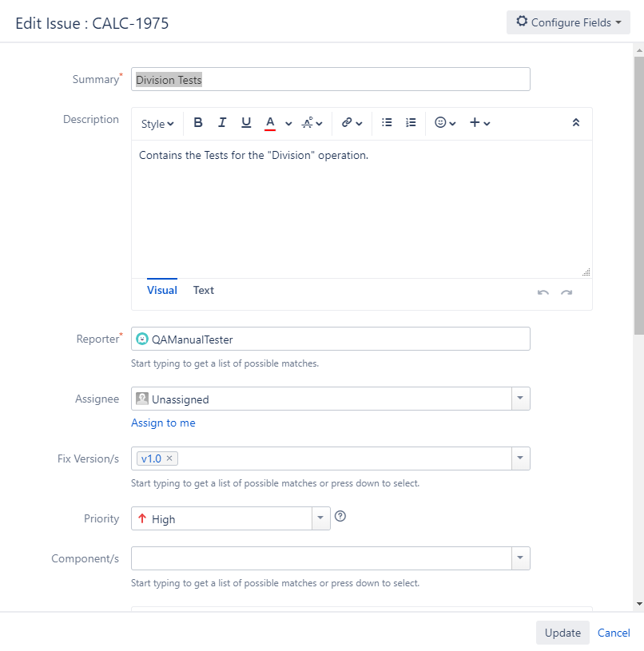644x651 pixels.
Task: Click the priority help question mark icon
Action: coord(340,516)
